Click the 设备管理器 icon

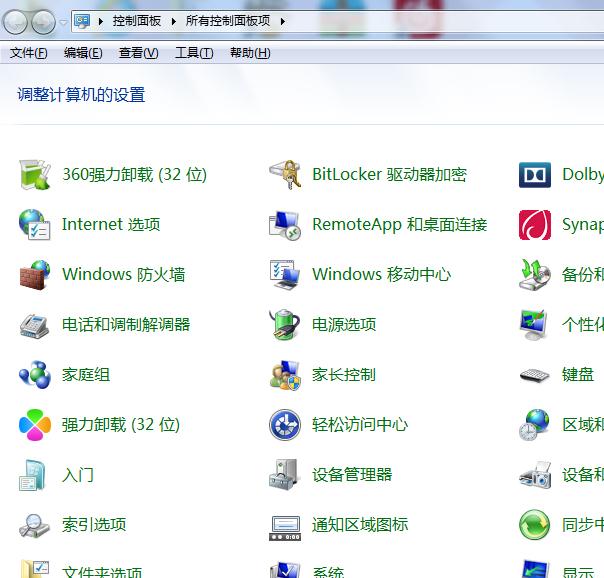[x=285, y=475]
